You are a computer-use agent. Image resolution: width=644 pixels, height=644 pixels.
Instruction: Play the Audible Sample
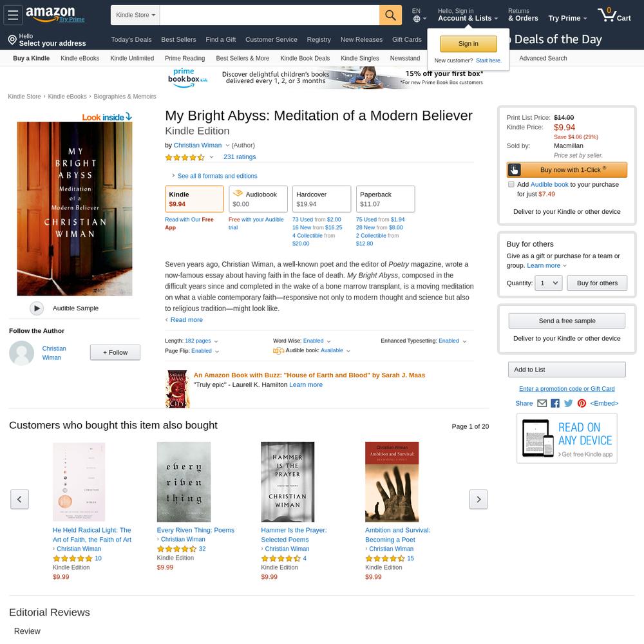click(37, 308)
